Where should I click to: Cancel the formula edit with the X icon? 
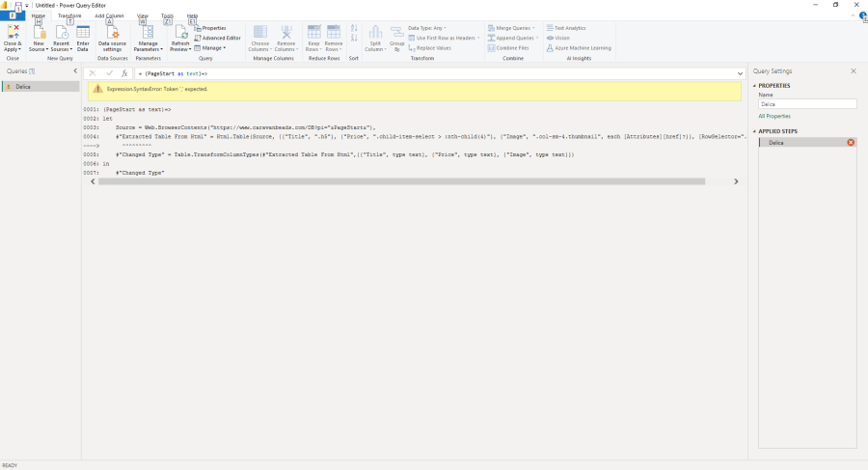(x=93, y=73)
